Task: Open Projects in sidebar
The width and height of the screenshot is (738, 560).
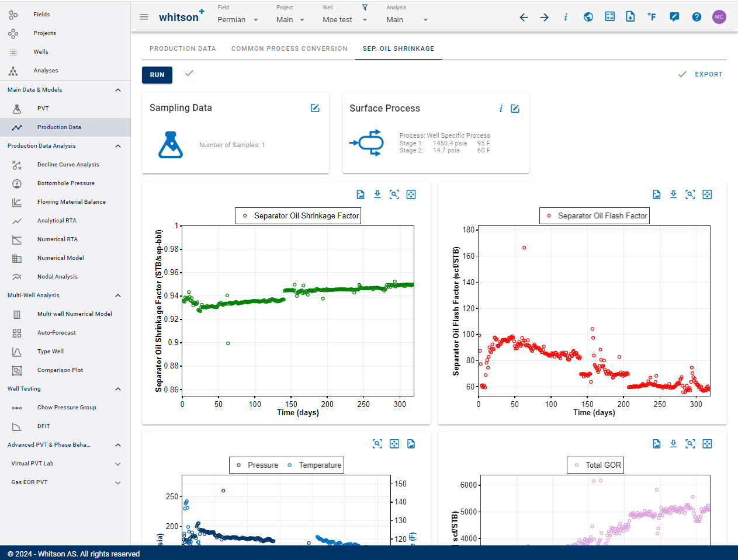Action: tap(65, 33)
